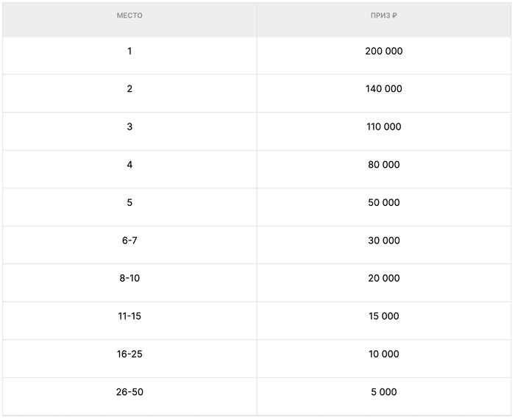Select the place 1 cell
515x420 pixels.
pos(129,51)
